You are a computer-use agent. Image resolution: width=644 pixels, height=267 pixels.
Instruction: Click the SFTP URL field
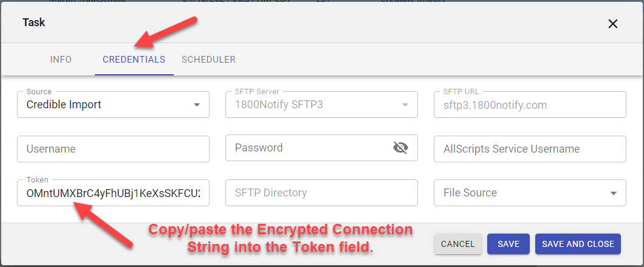point(529,105)
